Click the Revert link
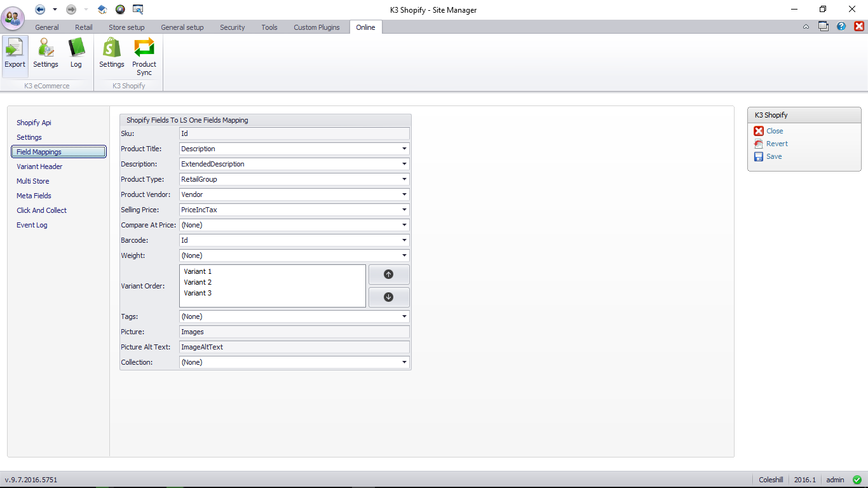This screenshot has height=488, width=868. [x=776, y=144]
